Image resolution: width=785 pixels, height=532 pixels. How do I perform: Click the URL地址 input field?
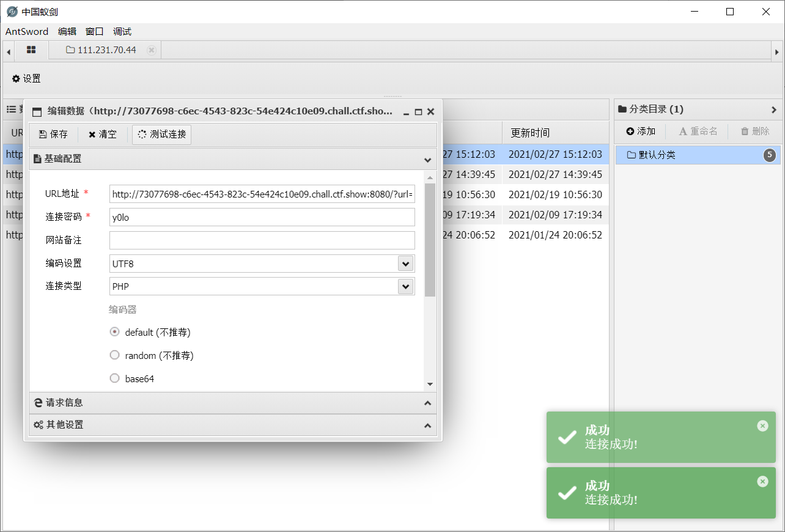click(262, 194)
